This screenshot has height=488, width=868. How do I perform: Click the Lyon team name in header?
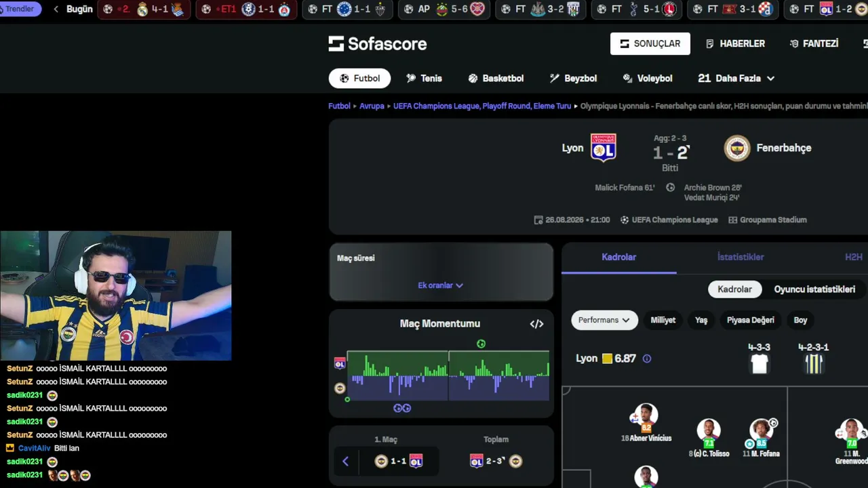pyautogui.click(x=572, y=148)
